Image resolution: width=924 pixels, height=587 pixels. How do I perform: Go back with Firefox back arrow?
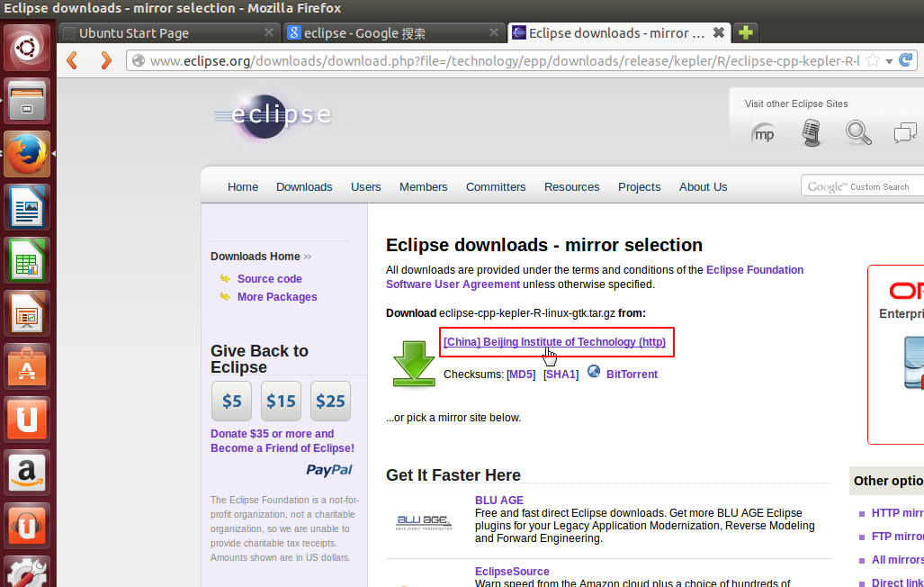point(73,60)
